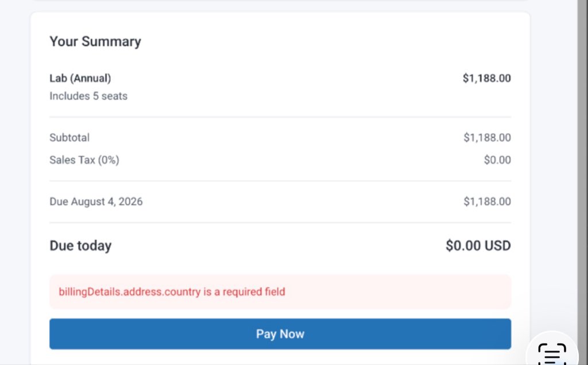Select the Lab (Annual) plan label

click(x=80, y=78)
